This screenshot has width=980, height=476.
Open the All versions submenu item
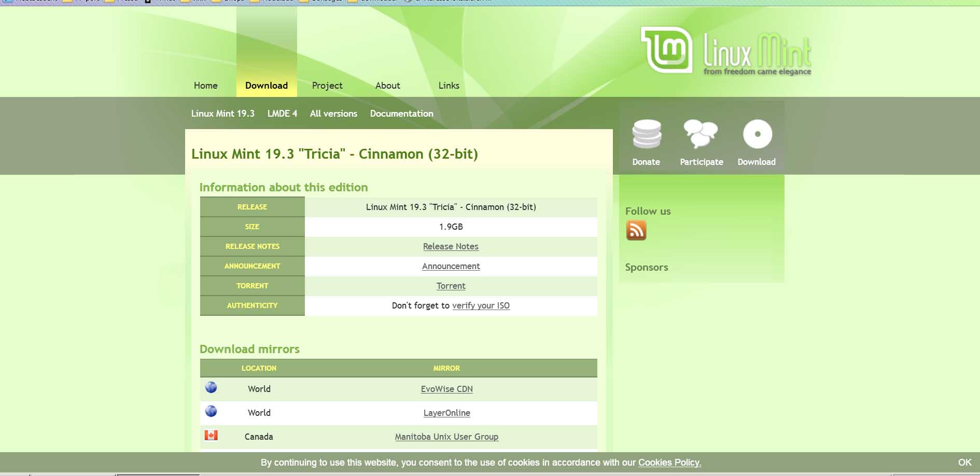333,114
